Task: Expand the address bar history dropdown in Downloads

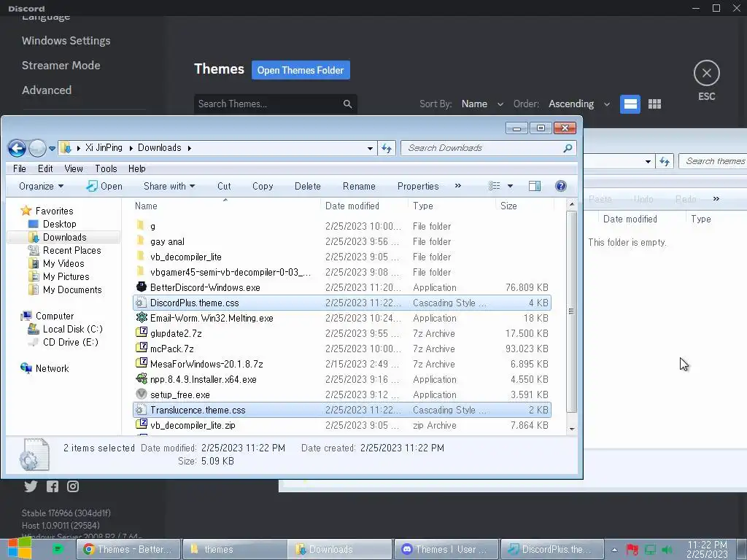Action: [370, 148]
